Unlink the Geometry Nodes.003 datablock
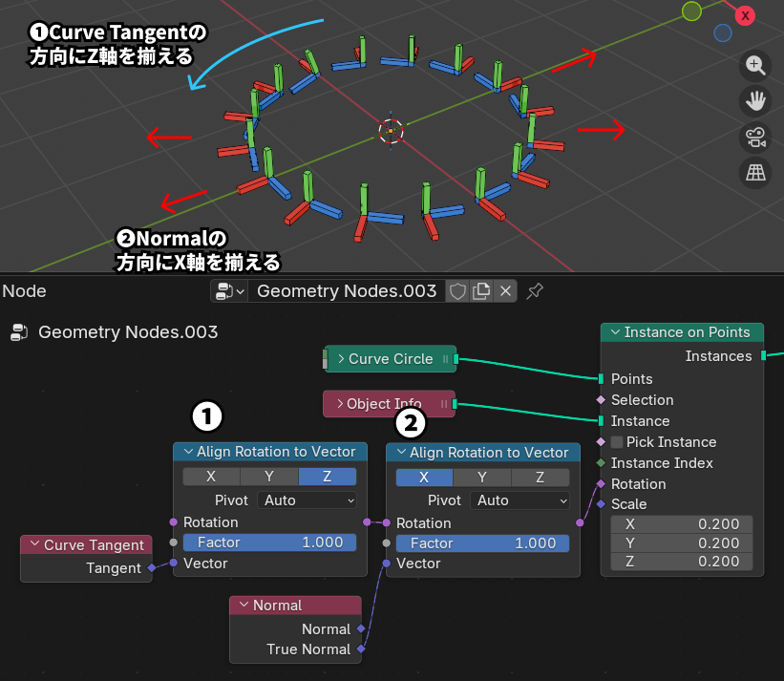This screenshot has height=681, width=784. [506, 291]
